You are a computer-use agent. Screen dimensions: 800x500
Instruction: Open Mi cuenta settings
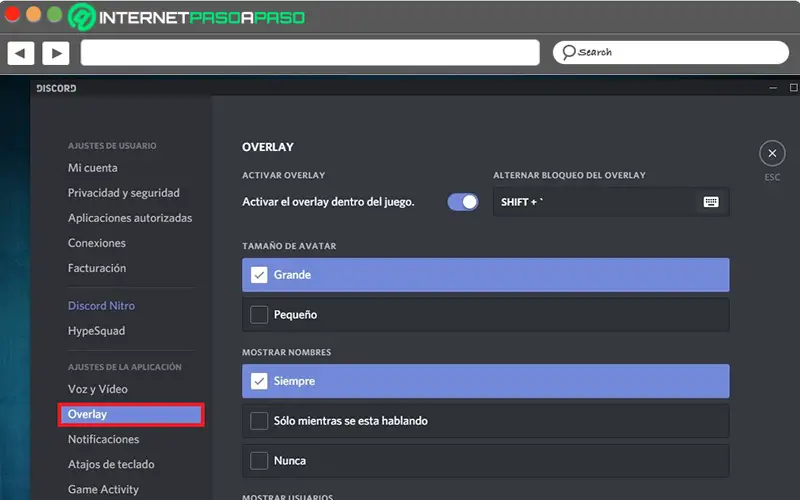click(93, 168)
